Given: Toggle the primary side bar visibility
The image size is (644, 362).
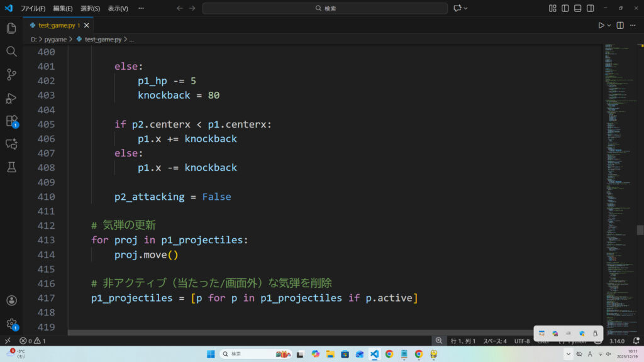Looking at the screenshot, I should click(565, 8).
